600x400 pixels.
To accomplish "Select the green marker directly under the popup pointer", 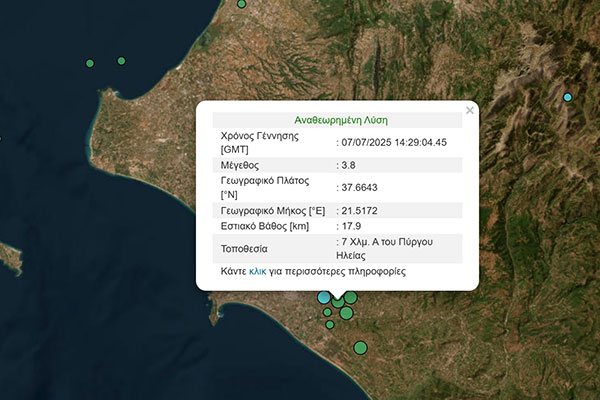I will pos(339,302).
